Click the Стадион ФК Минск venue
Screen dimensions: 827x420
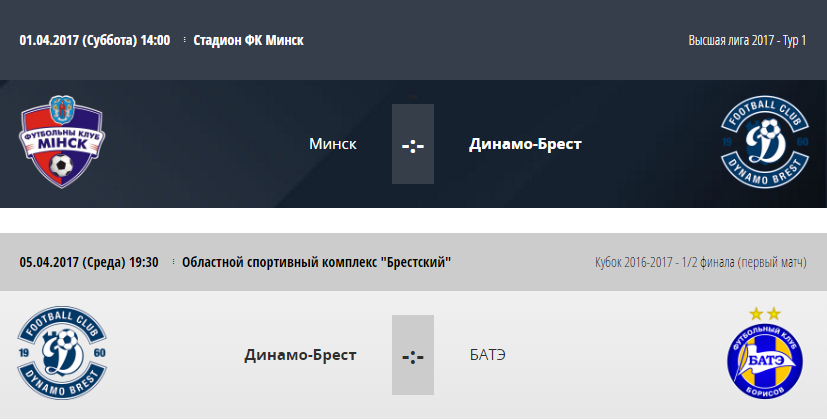click(x=248, y=41)
